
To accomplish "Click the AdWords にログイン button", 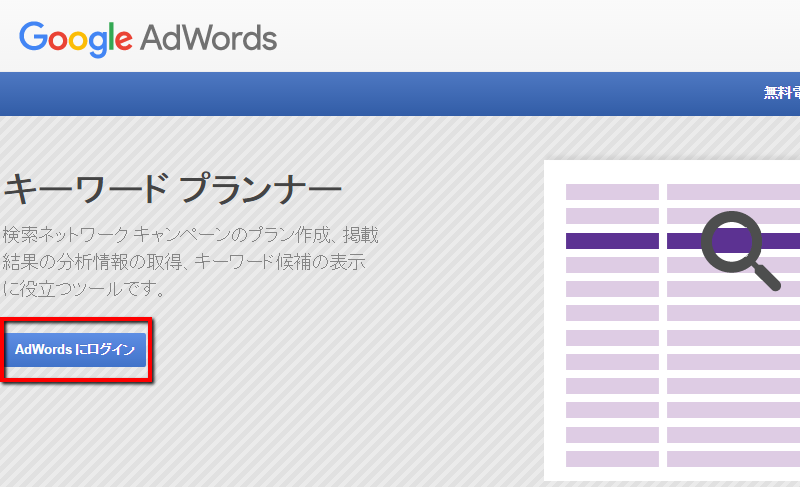I will (76, 349).
